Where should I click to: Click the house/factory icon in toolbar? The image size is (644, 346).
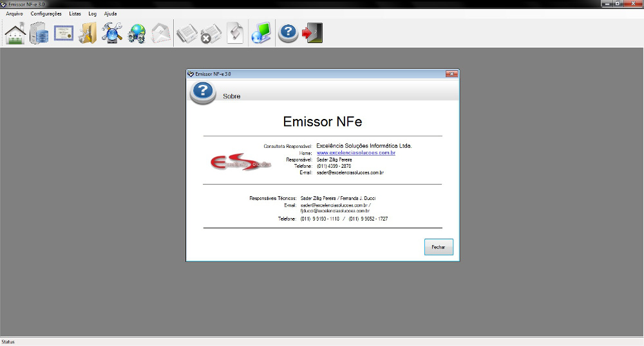coord(15,33)
